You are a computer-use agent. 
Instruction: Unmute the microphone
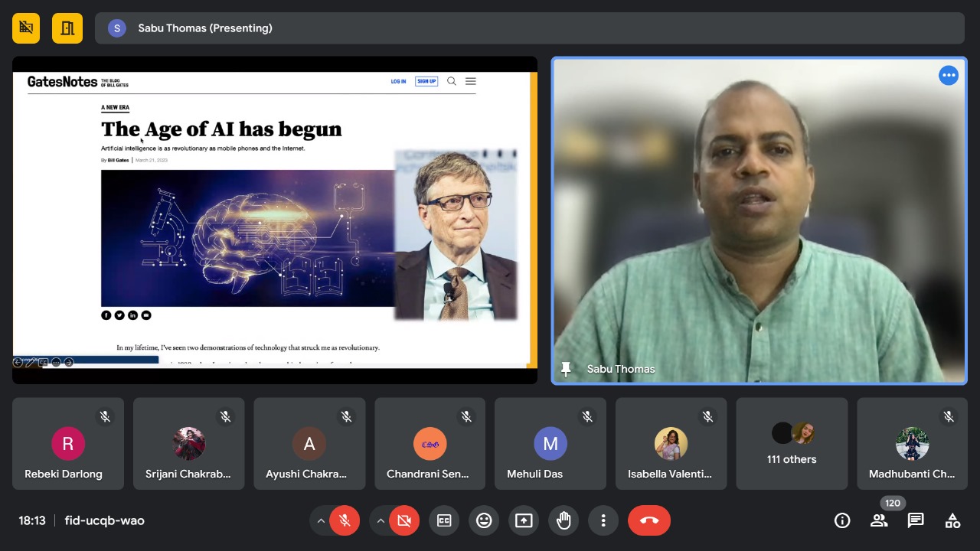coord(345,520)
